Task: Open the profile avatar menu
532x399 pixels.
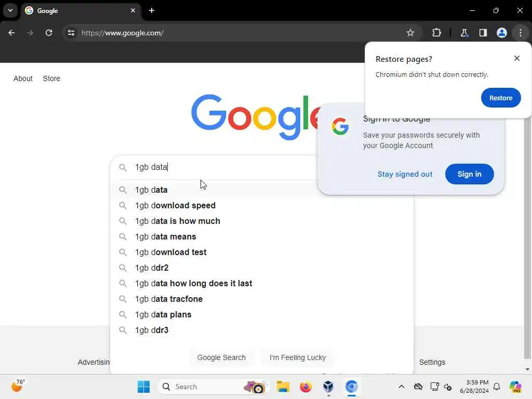Action: point(501,33)
